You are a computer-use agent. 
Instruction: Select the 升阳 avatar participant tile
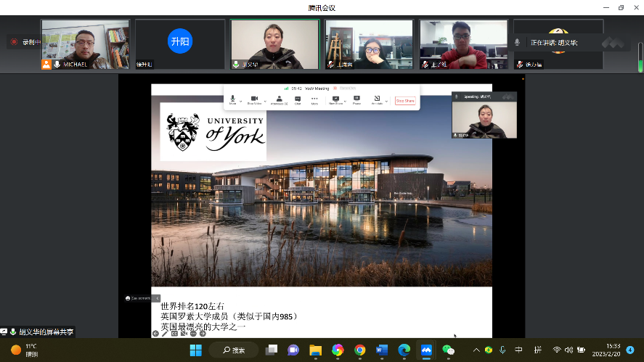point(179,41)
